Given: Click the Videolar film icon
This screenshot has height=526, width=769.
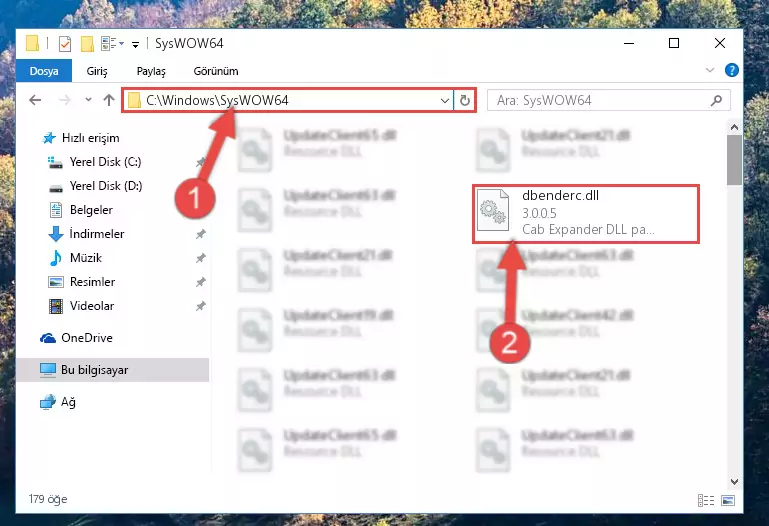Looking at the screenshot, I should [x=56, y=306].
